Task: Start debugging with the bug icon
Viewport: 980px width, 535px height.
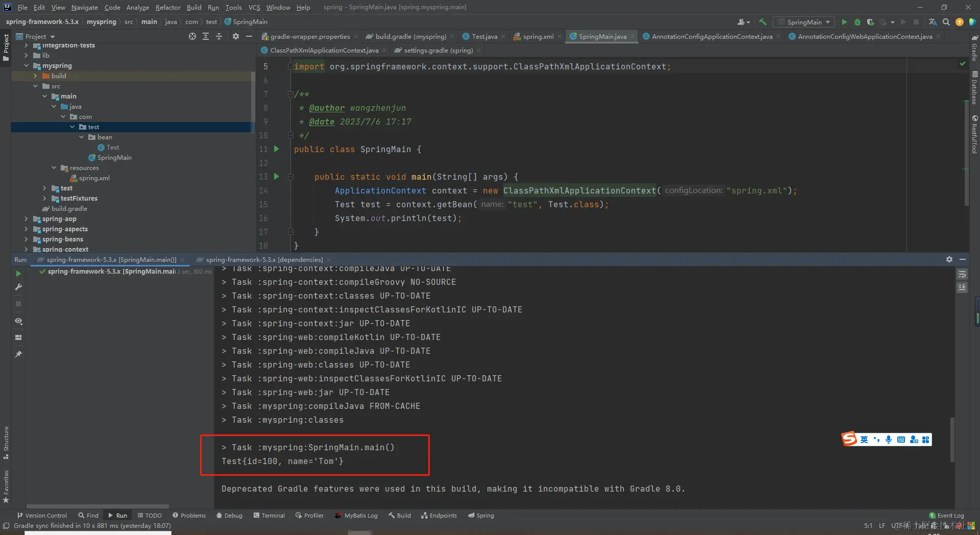Action: pos(857,22)
